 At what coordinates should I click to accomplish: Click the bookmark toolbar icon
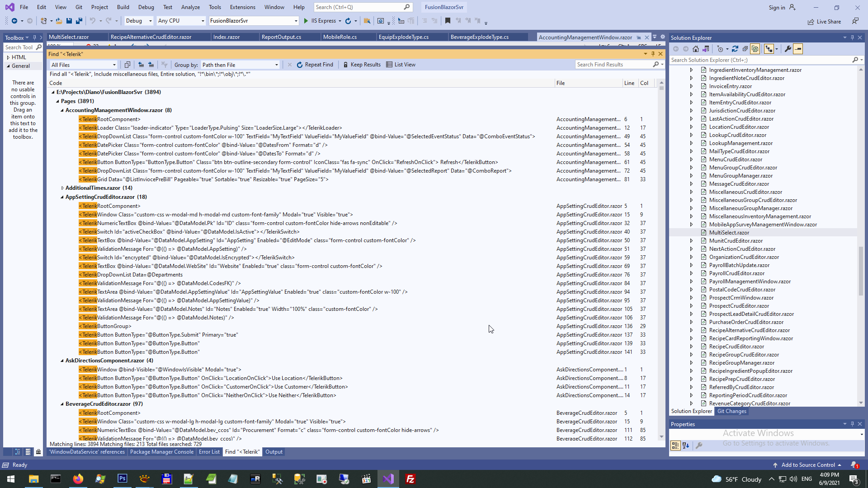point(448,21)
